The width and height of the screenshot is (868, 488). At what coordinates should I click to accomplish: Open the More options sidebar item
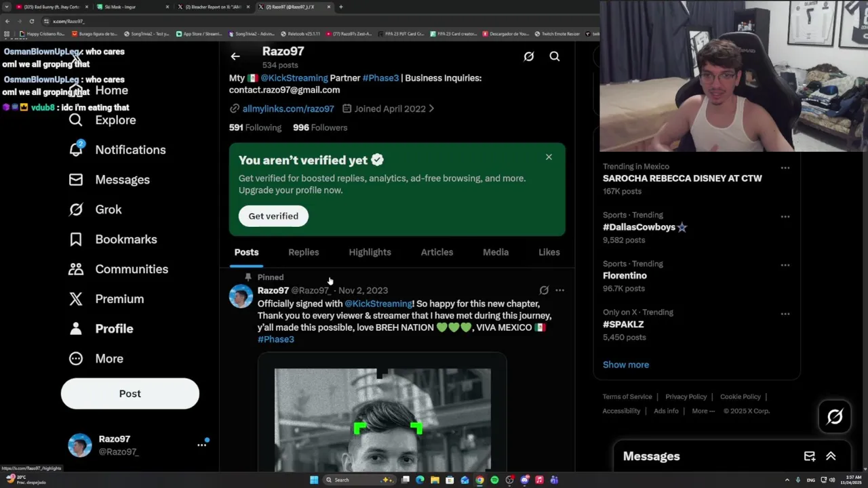coord(96,359)
